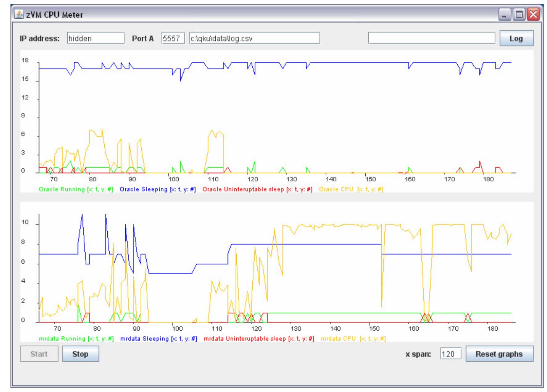547x392 pixels.
Task: Click the log.csv file path field
Action: [254, 38]
